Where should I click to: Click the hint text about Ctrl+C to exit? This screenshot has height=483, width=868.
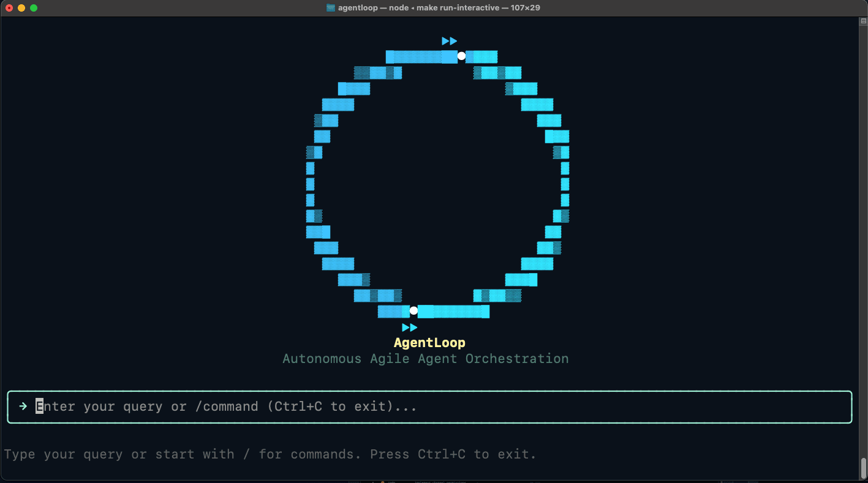point(270,454)
